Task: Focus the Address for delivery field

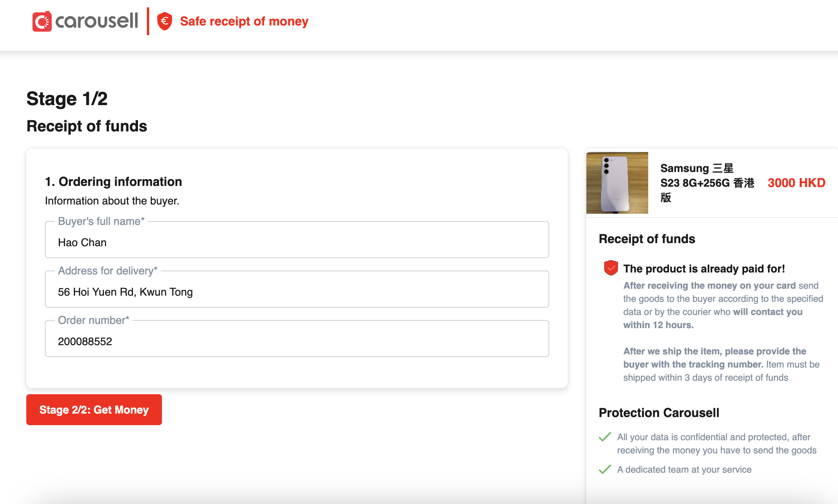Action: (297, 289)
